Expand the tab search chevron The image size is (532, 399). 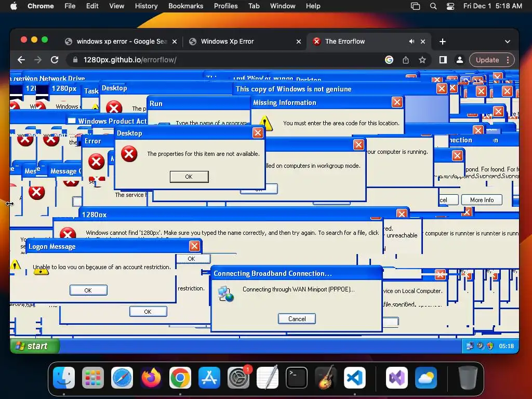[x=507, y=42]
